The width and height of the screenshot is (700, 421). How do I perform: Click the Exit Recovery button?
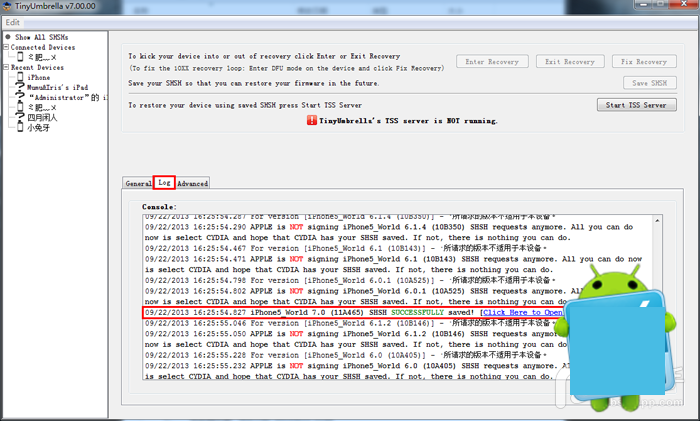(x=570, y=62)
